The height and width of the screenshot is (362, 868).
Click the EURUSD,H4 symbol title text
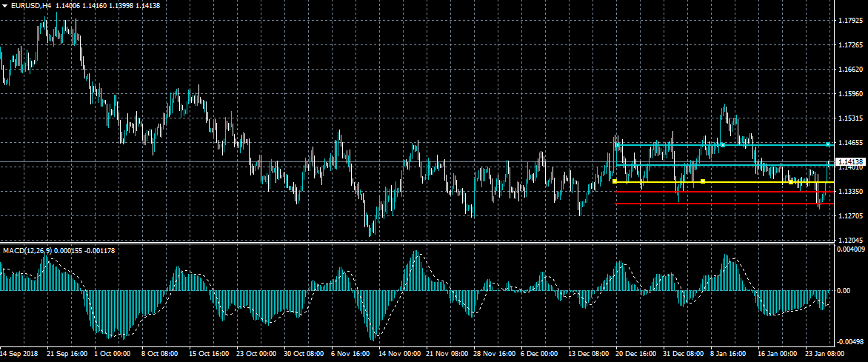click(x=30, y=6)
